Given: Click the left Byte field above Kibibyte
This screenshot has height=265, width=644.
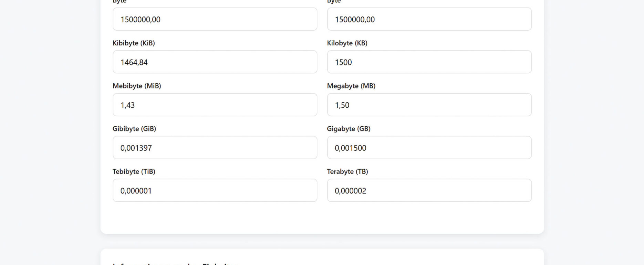Looking at the screenshot, I should (x=215, y=19).
